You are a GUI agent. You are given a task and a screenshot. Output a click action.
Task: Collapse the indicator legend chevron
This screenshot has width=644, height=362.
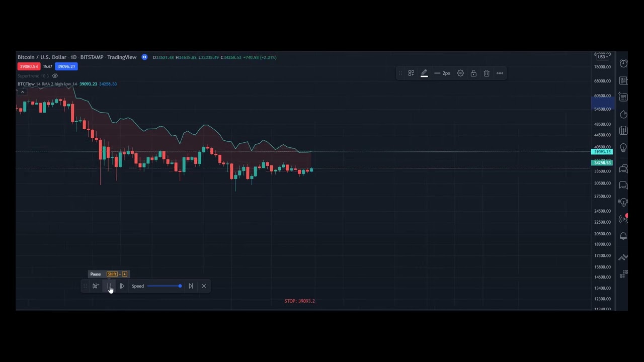[22, 92]
